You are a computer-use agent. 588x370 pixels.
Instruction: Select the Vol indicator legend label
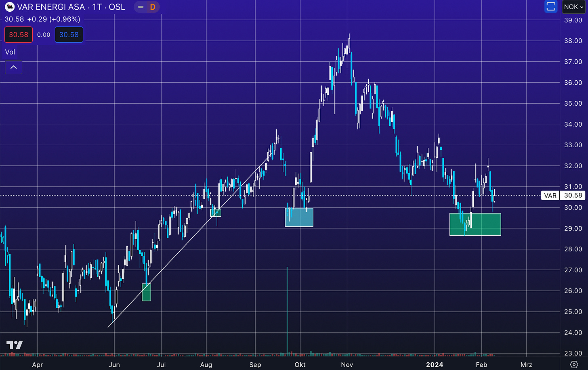point(10,52)
